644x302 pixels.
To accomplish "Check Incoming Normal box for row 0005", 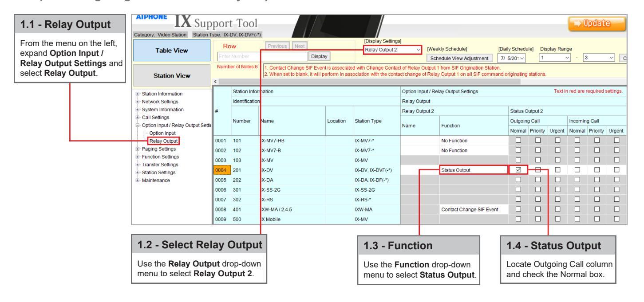I will (x=577, y=180).
